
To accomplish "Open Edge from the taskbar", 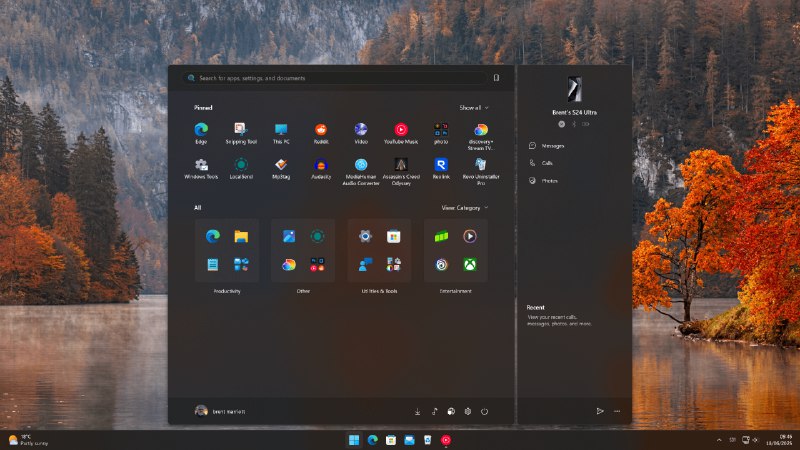I will (x=372, y=440).
